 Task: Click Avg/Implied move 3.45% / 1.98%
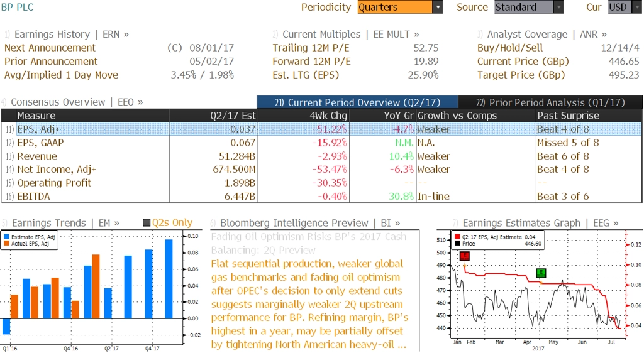point(203,75)
